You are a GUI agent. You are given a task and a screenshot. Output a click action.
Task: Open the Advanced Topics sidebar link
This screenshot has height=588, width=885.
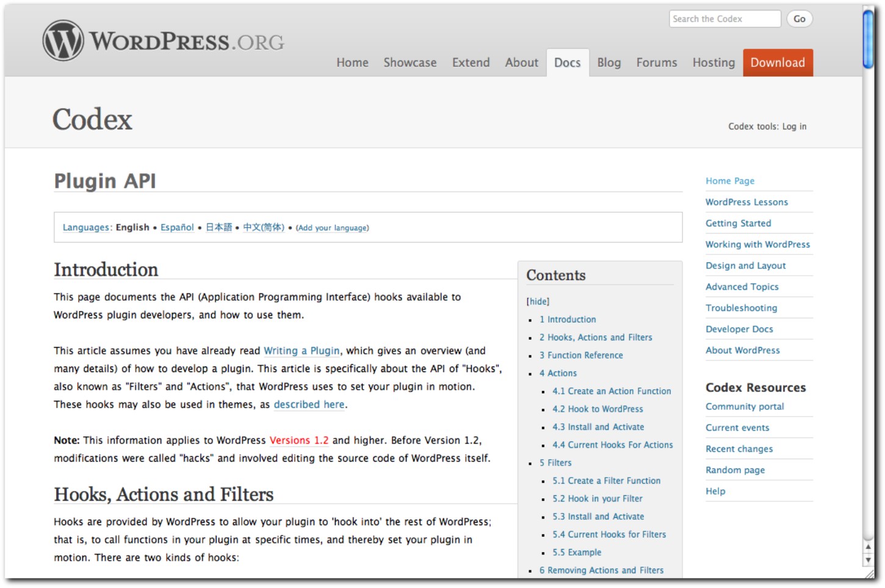[x=742, y=287]
